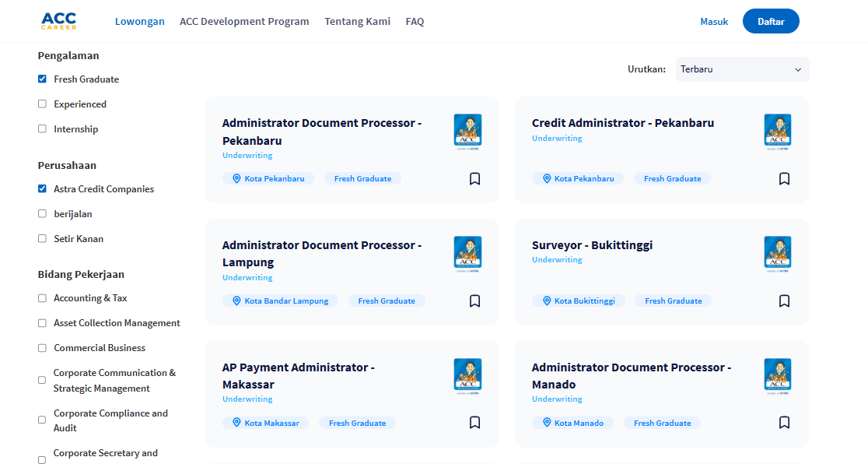This screenshot has width=868, height=464.
Task: Open the Credit Administrator - Pekanbaru job title
Action: (622, 123)
